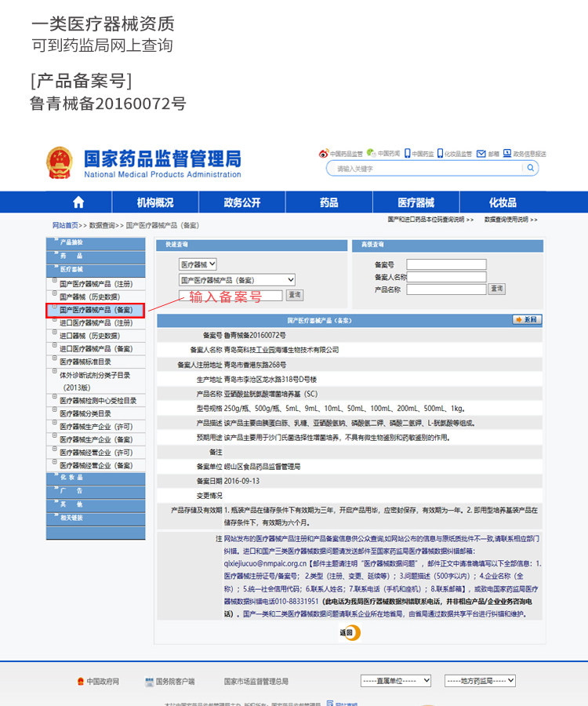Click 青岛高科技工业园海博生物技术有限公司 text
This screenshot has height=706, width=588.
[281, 350]
